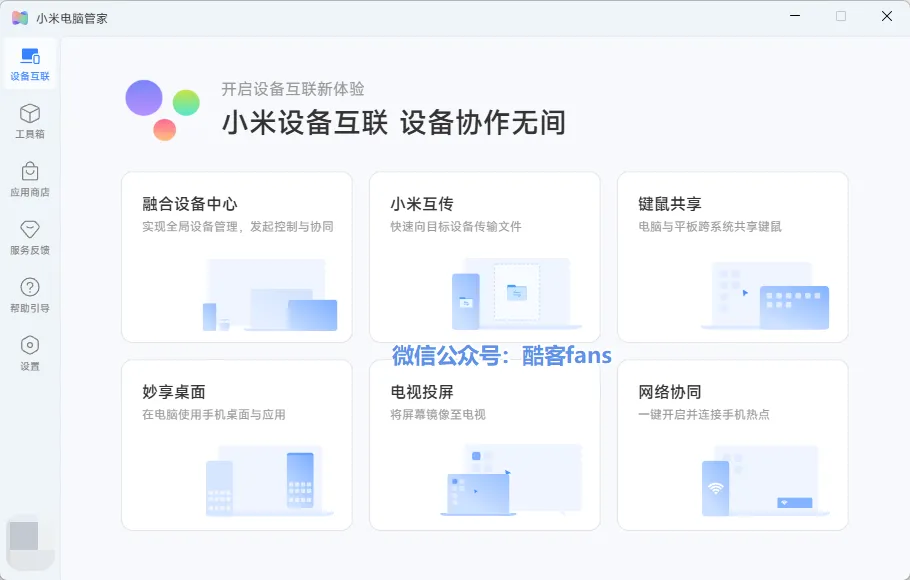Screen dimensions: 910x580
Task: Minimize the 小米电脑管家 window
Action: click(x=795, y=16)
